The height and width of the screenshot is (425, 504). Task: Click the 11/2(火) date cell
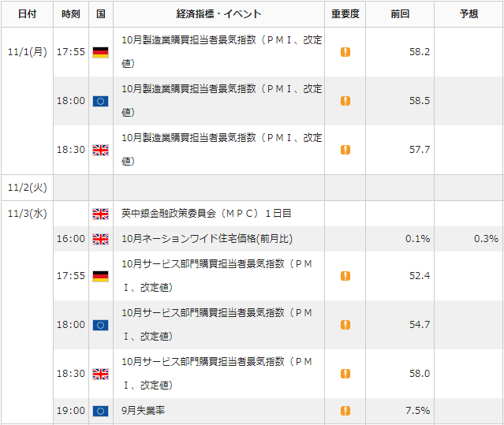(28, 188)
